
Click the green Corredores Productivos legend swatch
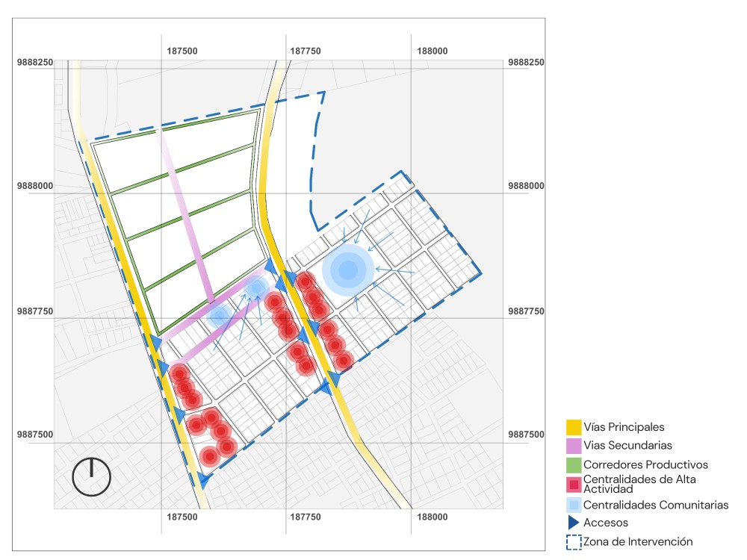pyautogui.click(x=574, y=464)
